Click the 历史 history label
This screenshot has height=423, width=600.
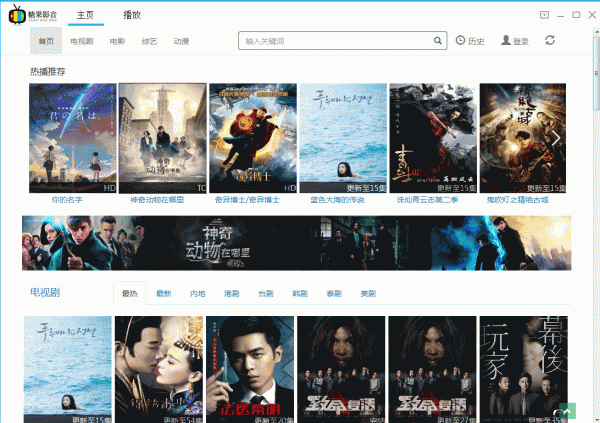(476, 41)
